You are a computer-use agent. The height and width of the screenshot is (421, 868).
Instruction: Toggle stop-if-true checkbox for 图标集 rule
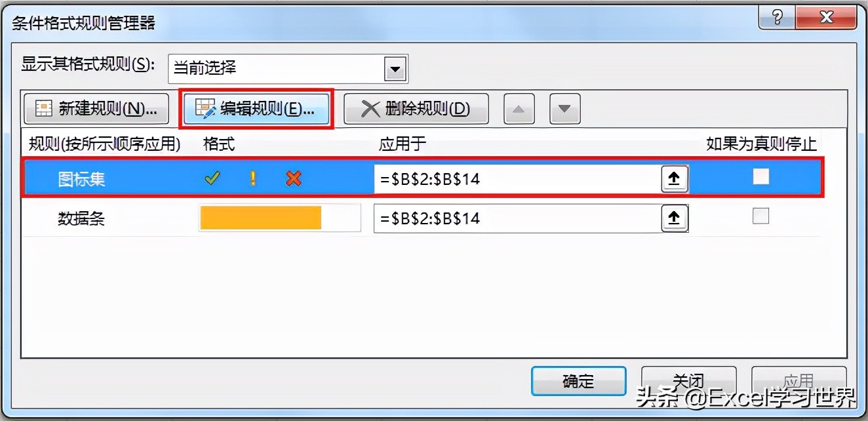click(x=760, y=176)
